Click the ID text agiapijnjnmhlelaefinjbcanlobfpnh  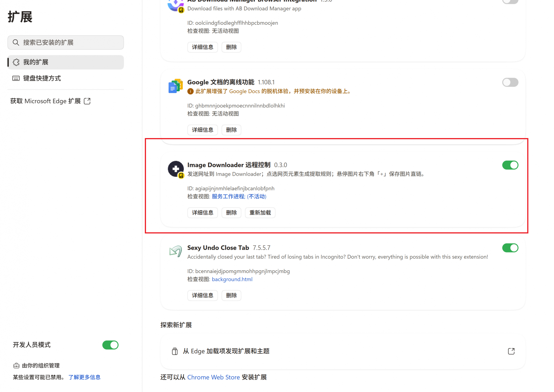point(235,188)
